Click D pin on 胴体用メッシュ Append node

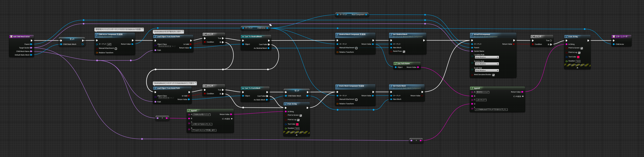[472, 104]
